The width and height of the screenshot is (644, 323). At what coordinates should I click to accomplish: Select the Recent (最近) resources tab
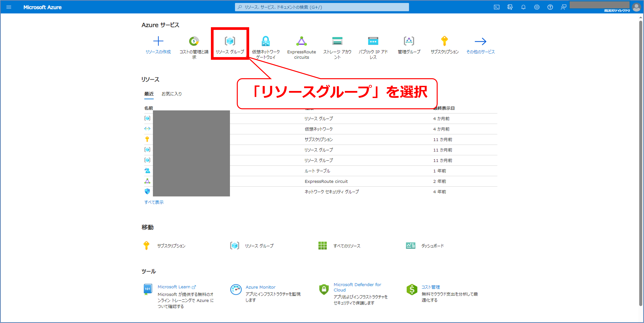[x=149, y=94]
